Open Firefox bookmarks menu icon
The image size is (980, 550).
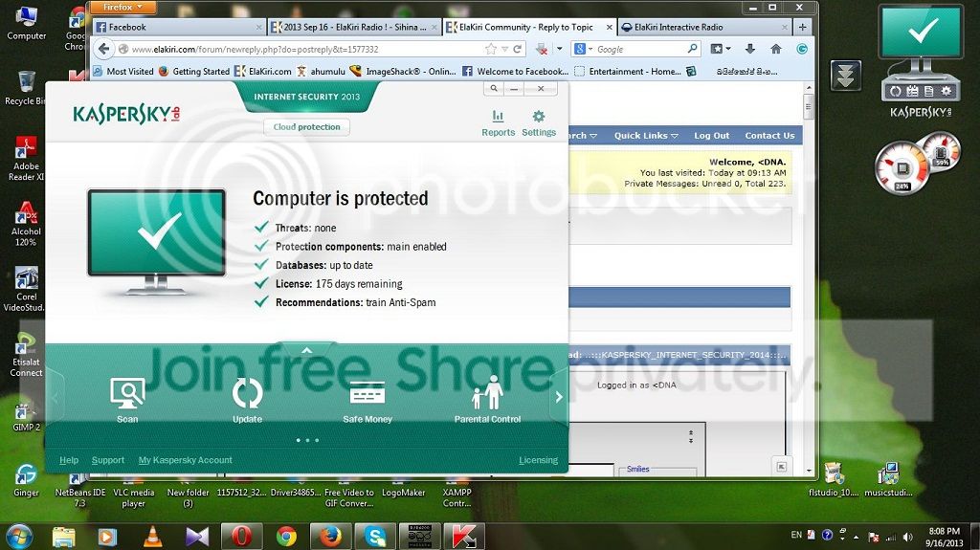[720, 49]
